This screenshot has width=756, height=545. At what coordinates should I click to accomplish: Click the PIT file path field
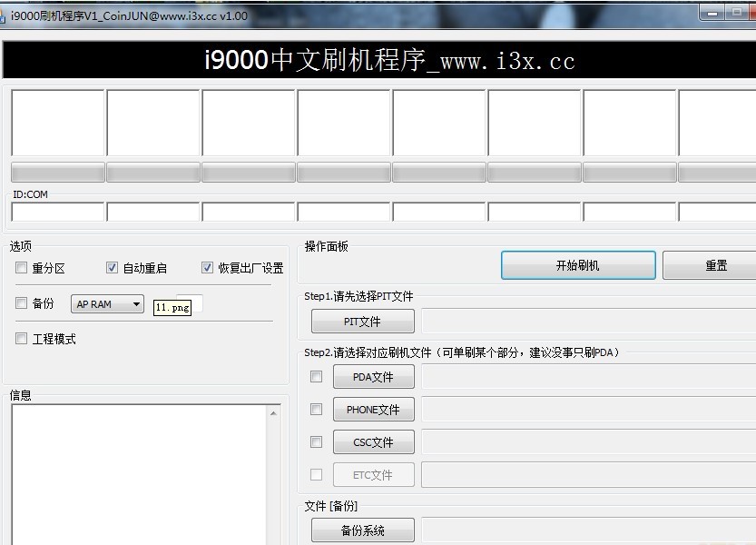pyautogui.click(x=589, y=321)
